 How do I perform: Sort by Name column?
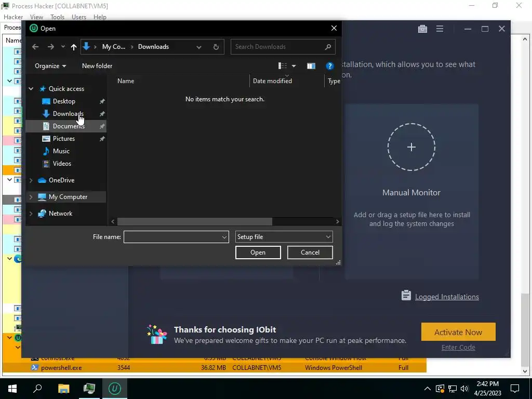click(x=126, y=81)
